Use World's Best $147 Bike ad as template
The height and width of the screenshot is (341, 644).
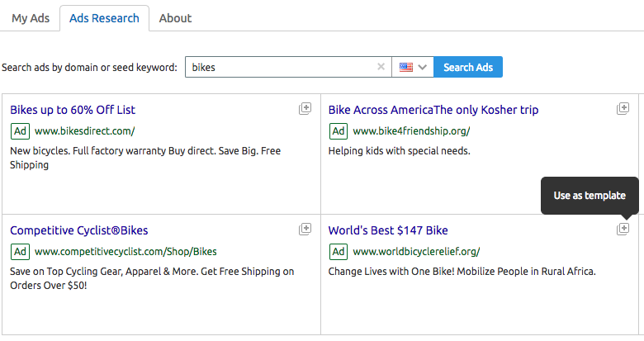click(x=623, y=229)
